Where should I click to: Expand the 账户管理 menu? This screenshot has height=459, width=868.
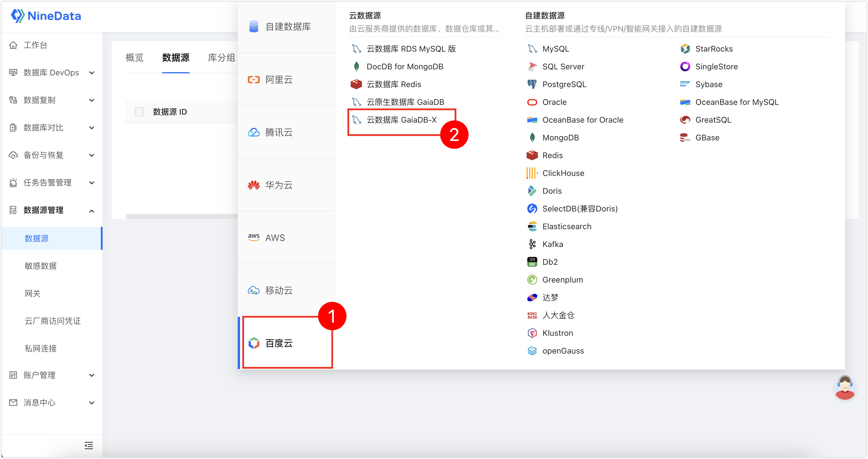(x=52, y=375)
